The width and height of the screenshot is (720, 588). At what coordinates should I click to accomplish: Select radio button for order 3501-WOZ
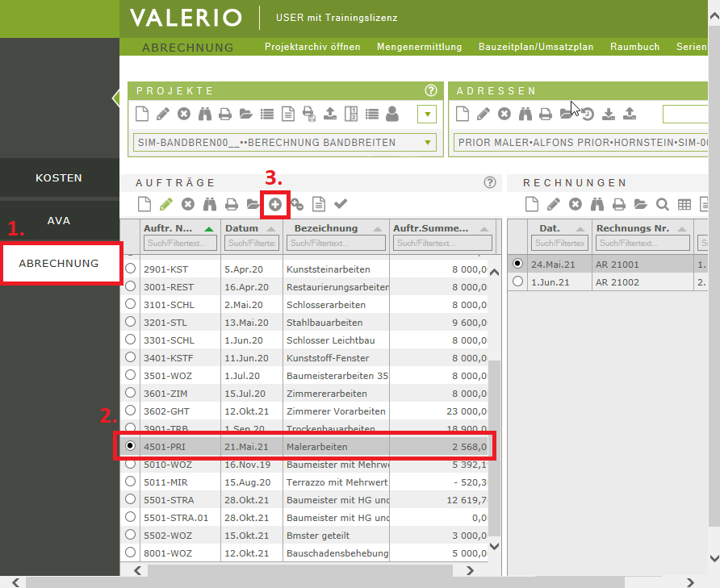(x=130, y=376)
